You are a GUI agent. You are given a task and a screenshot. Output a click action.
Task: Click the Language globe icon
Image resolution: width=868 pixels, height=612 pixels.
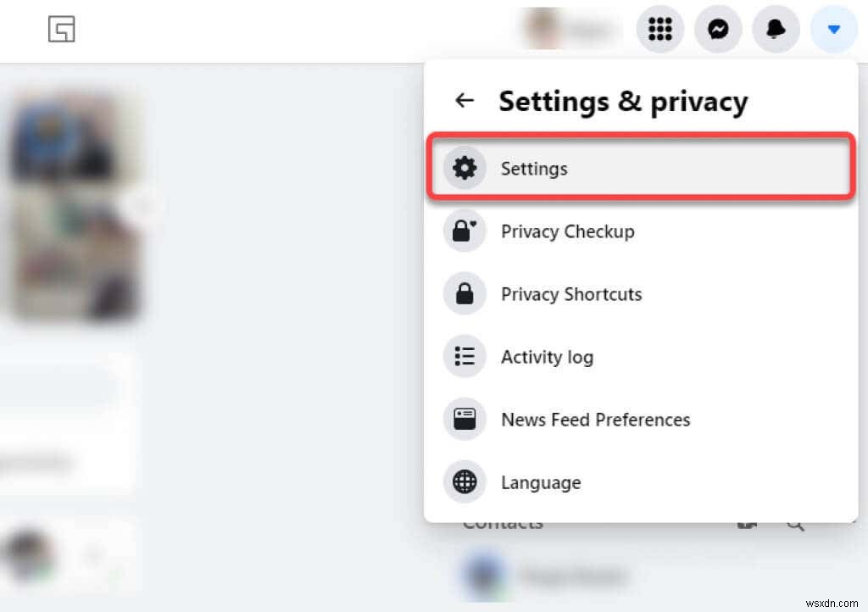click(465, 481)
